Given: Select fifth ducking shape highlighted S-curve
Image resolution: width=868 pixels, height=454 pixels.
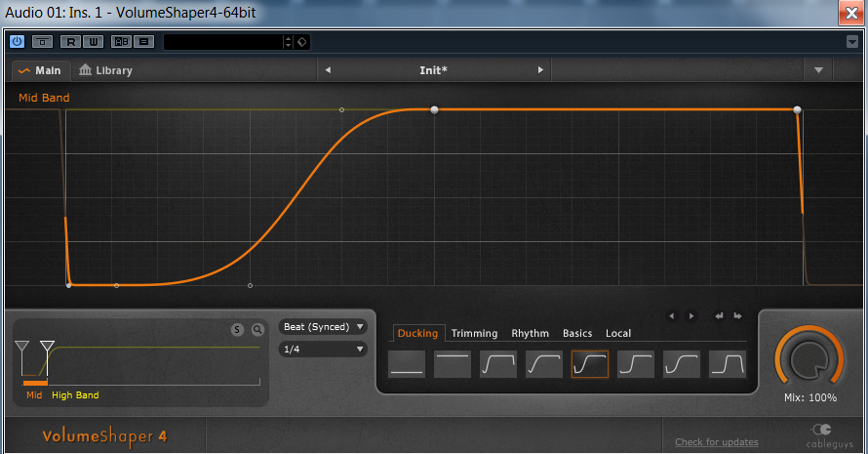Looking at the screenshot, I should tap(590, 364).
